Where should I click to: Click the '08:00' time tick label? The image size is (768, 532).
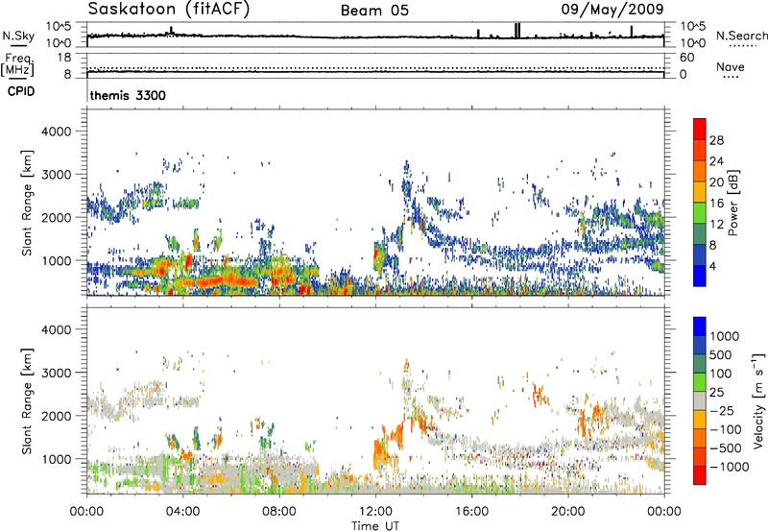[x=279, y=512]
